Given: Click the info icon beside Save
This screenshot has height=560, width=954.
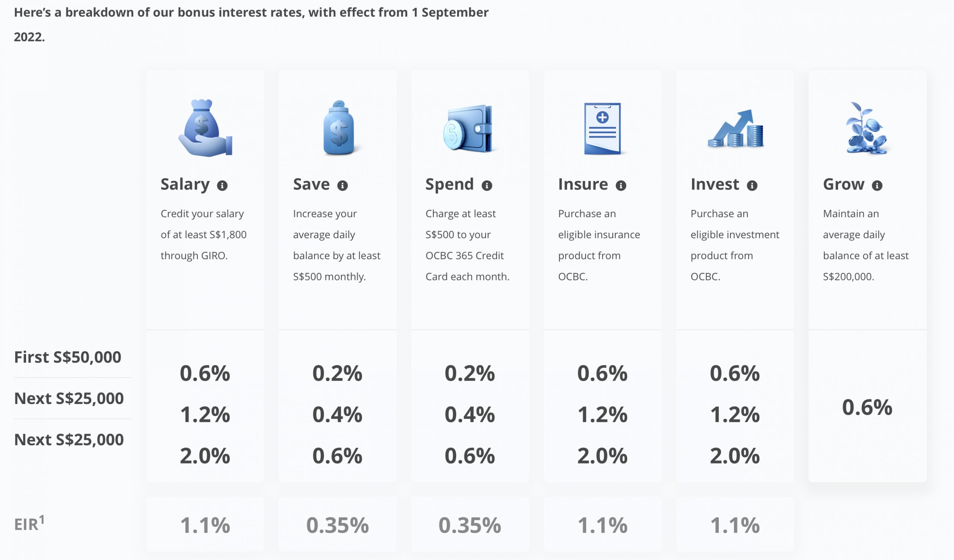Looking at the screenshot, I should 342,185.
